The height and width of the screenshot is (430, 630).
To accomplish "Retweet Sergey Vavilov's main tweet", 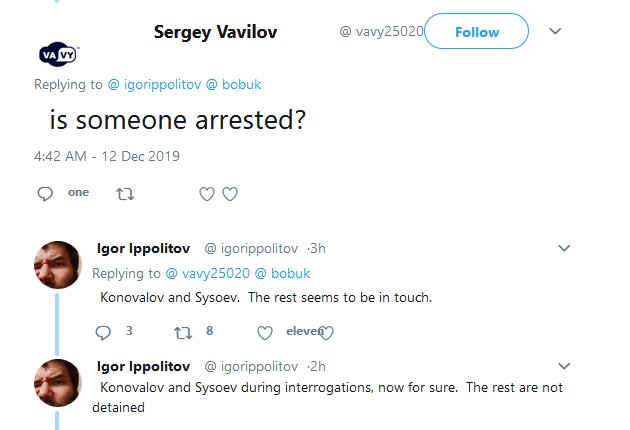I will tap(125, 193).
